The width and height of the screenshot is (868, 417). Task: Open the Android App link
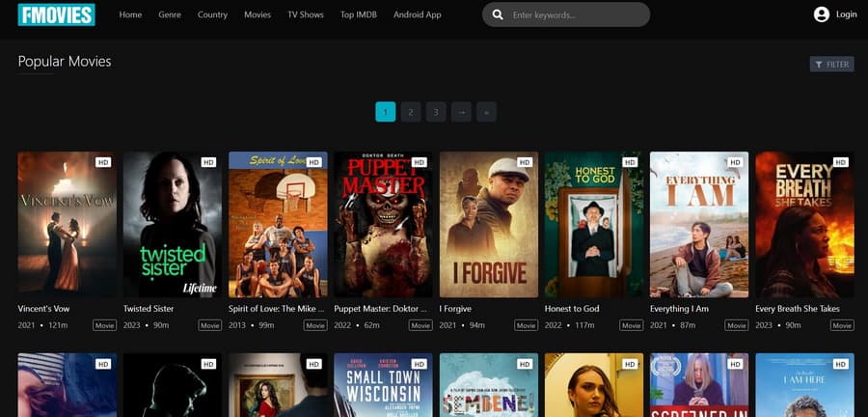418,14
